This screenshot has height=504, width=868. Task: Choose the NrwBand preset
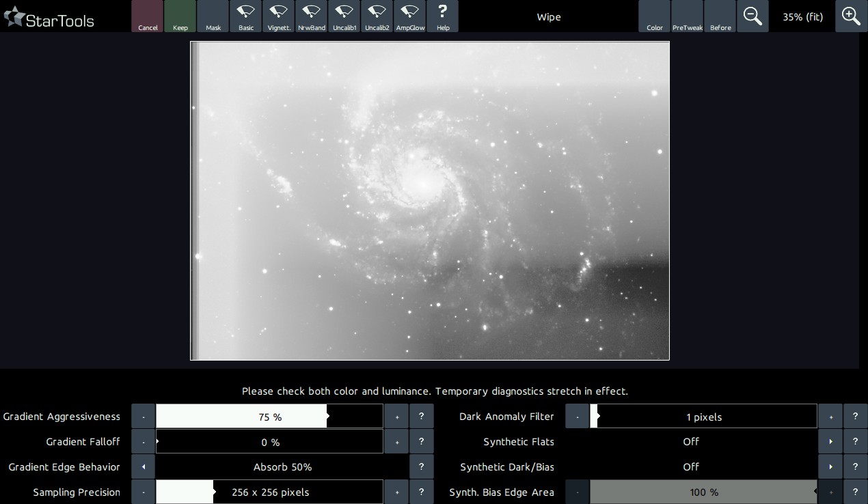(311, 16)
